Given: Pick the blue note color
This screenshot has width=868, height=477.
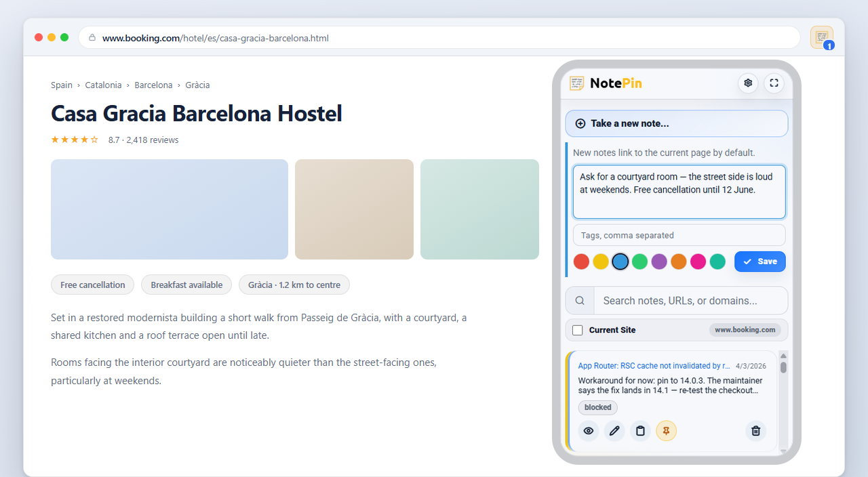Looking at the screenshot, I should coord(620,262).
